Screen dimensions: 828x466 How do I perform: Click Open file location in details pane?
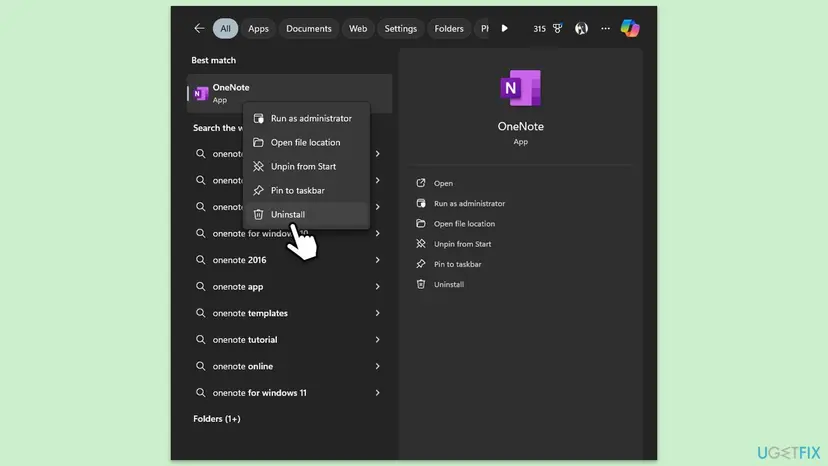click(464, 224)
